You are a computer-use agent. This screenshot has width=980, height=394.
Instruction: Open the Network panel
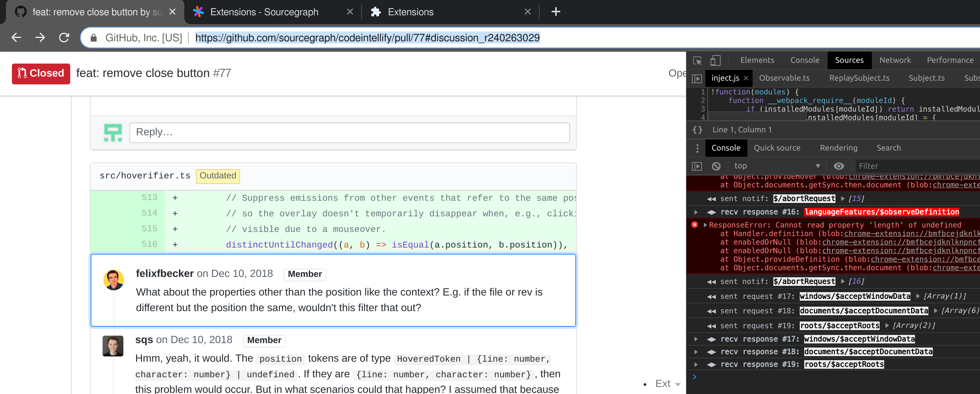pyautogui.click(x=895, y=60)
